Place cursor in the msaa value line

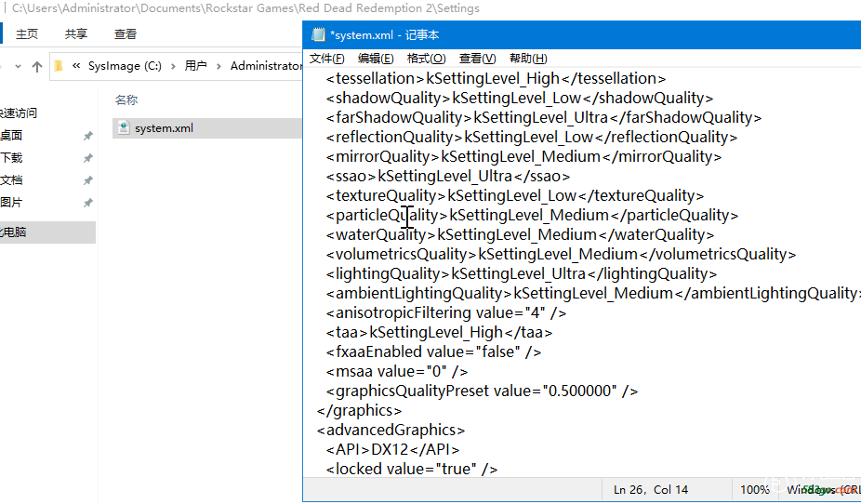(397, 372)
